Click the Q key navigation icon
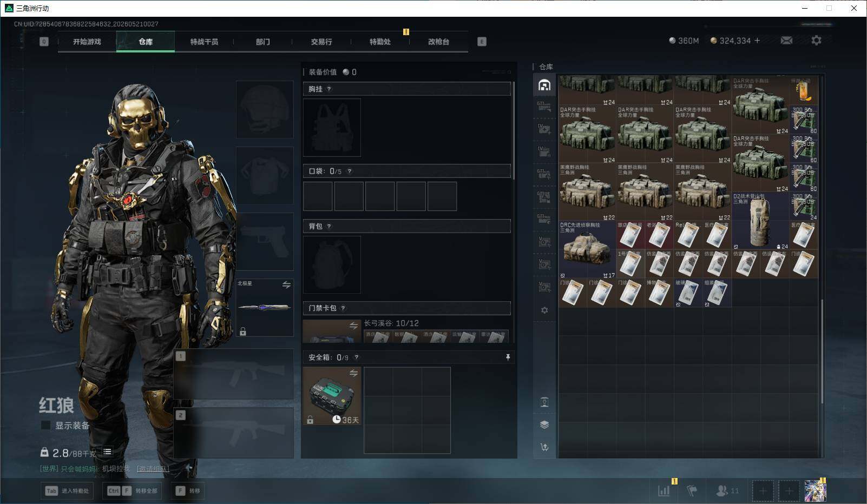Screen dimensions: 867x504 tap(44, 42)
